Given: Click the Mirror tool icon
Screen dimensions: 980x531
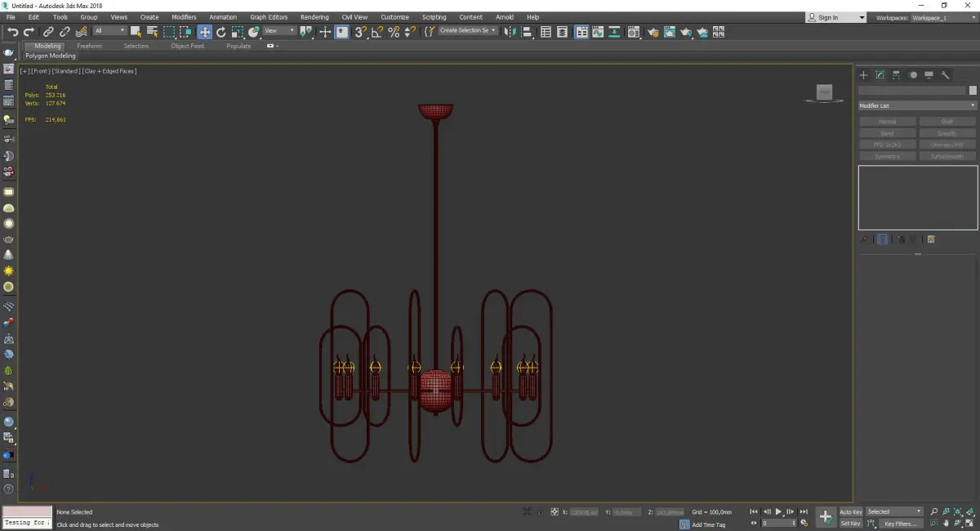Looking at the screenshot, I should click(510, 32).
